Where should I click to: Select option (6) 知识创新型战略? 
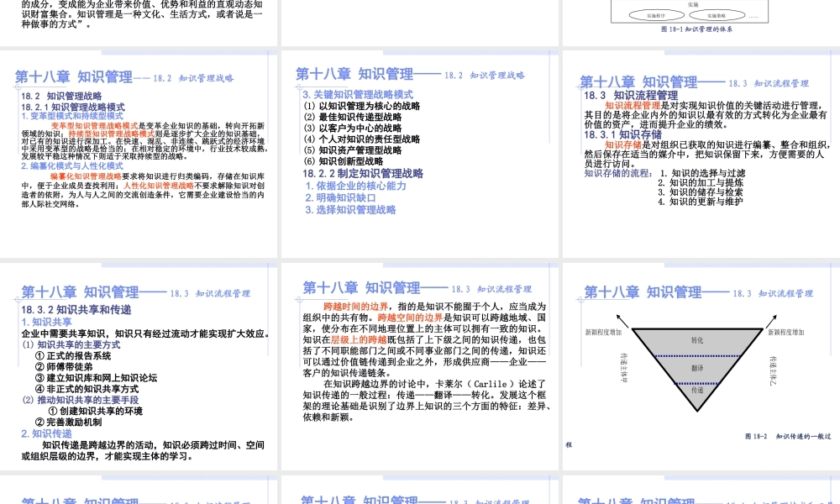click(x=344, y=160)
